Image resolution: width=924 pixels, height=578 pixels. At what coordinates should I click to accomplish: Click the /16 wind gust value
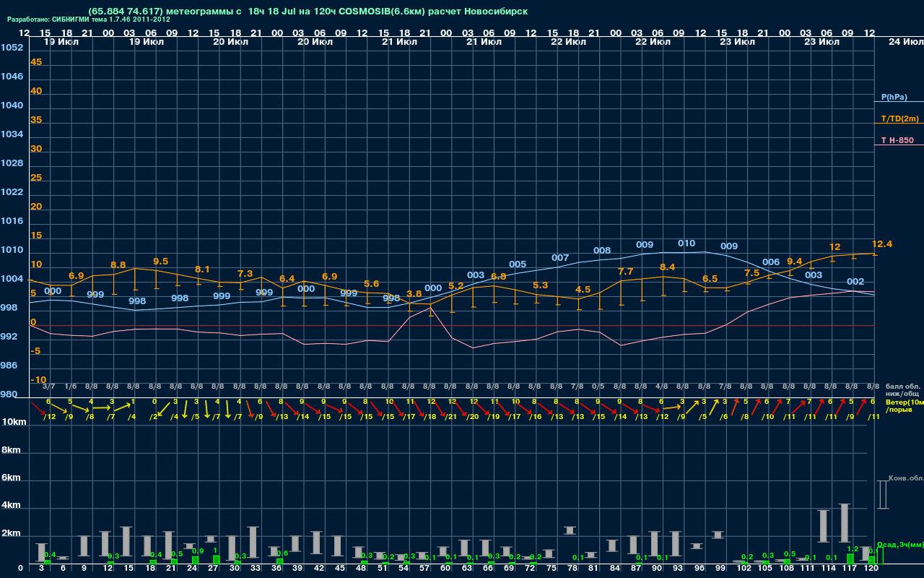(x=535, y=417)
